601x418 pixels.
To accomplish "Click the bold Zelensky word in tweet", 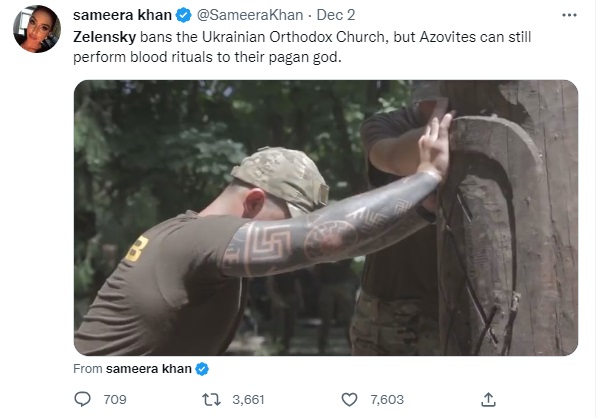I will coord(104,37).
